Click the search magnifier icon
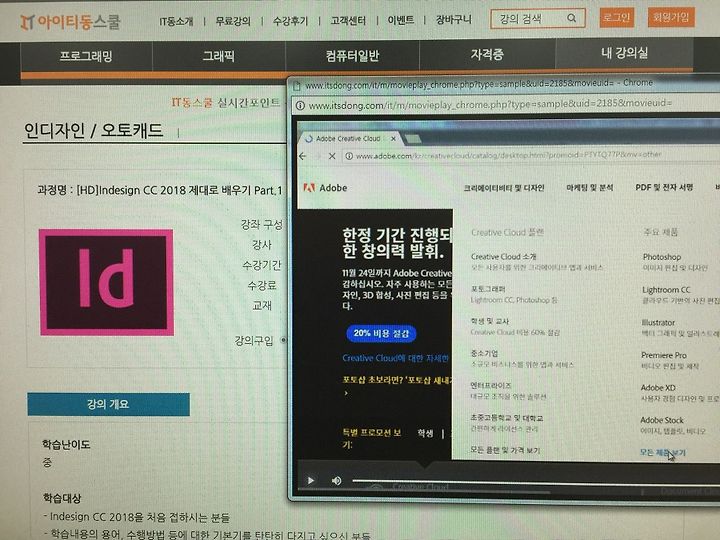 (571, 18)
